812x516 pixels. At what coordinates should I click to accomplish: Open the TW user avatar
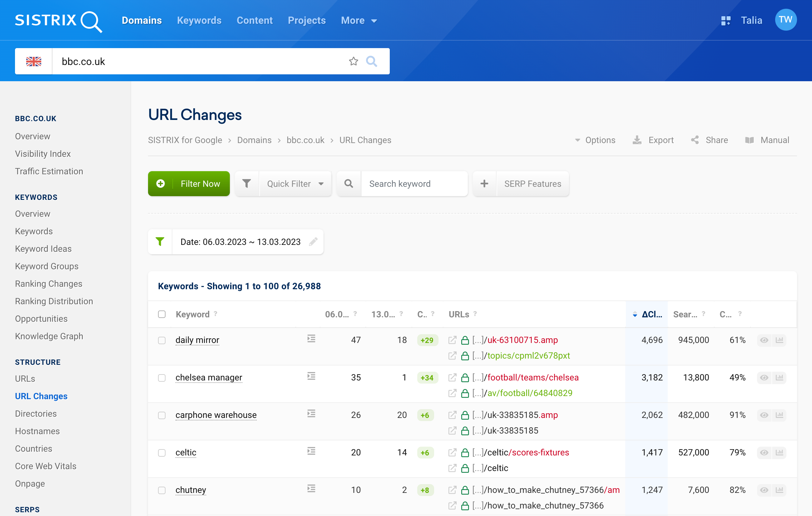785,20
